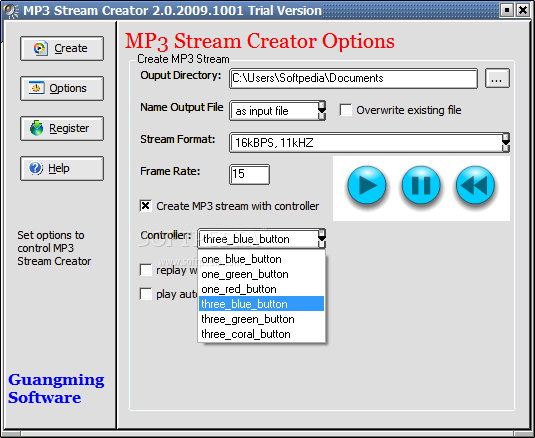Open the Create page in sidebar
The height and width of the screenshot is (438, 535).
62,48
